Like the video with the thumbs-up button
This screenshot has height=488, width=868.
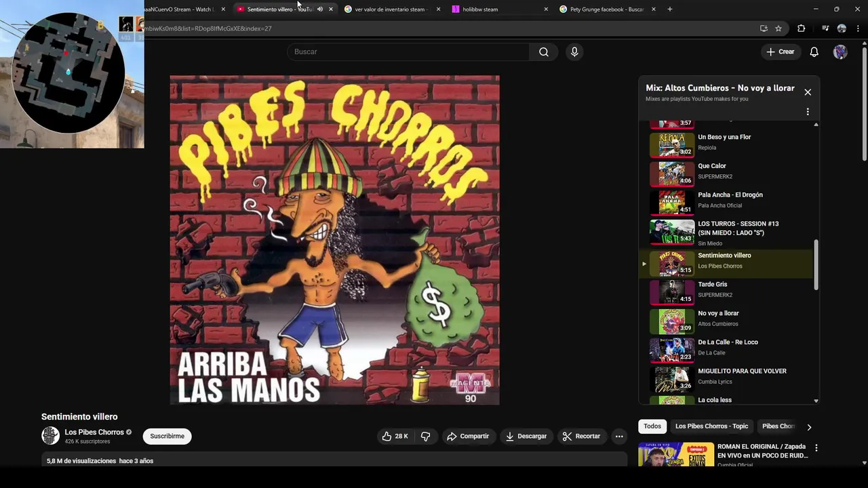tap(395, 436)
